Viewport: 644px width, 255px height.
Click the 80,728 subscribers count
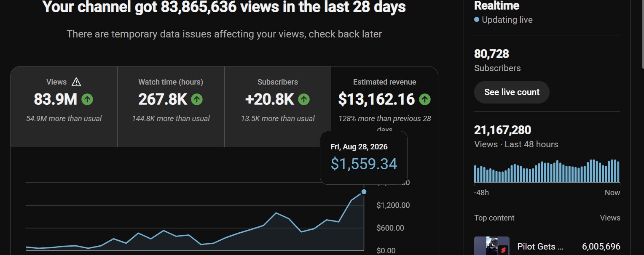click(x=491, y=54)
